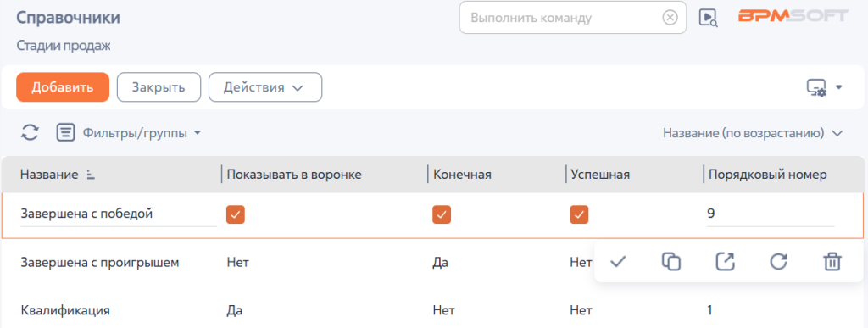The height and width of the screenshot is (328, 868).
Task: Click Нет under Конечная in Квалификация row
Action: tap(444, 310)
